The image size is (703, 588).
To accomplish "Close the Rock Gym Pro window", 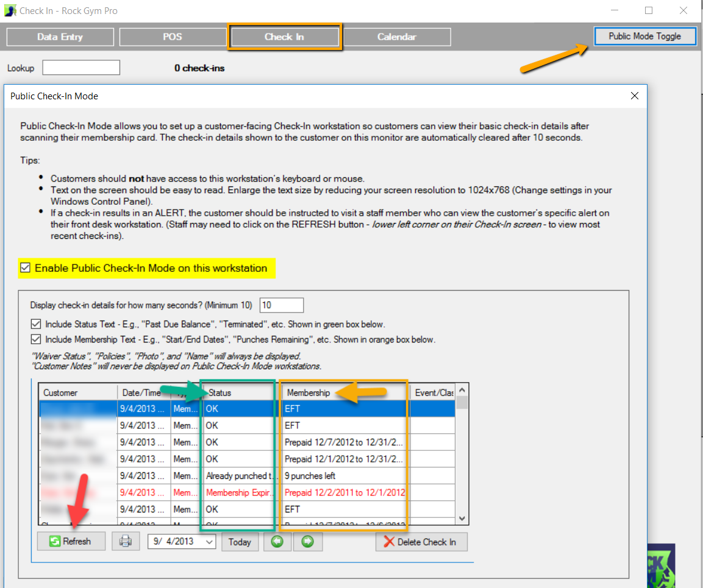I will click(x=683, y=10).
